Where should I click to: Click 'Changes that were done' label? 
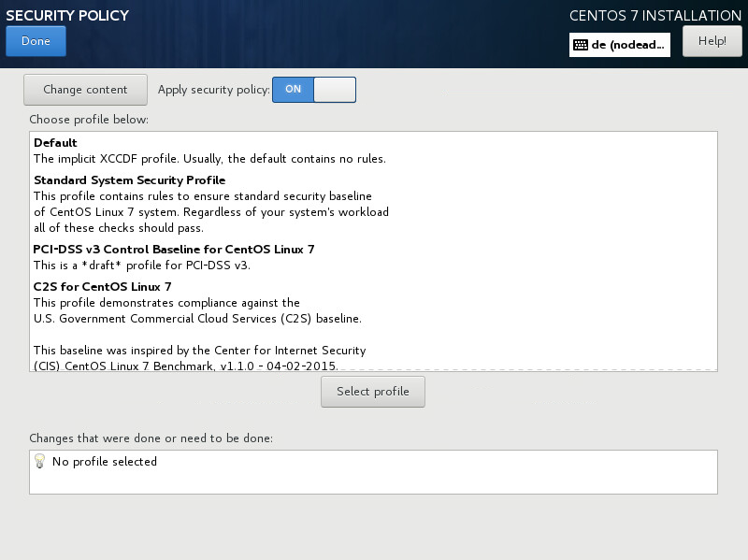click(x=151, y=438)
